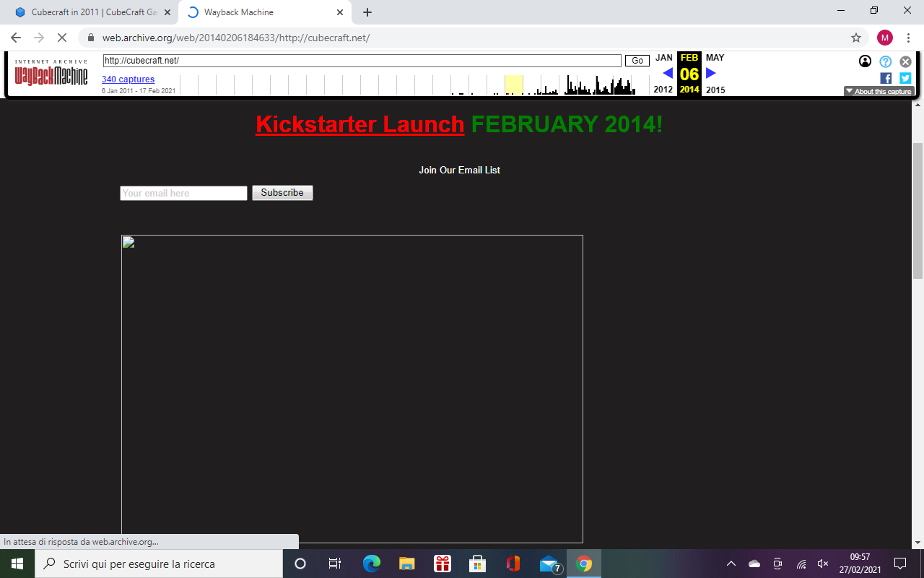
Task: Click the Wayback Machine logo
Action: [51, 73]
